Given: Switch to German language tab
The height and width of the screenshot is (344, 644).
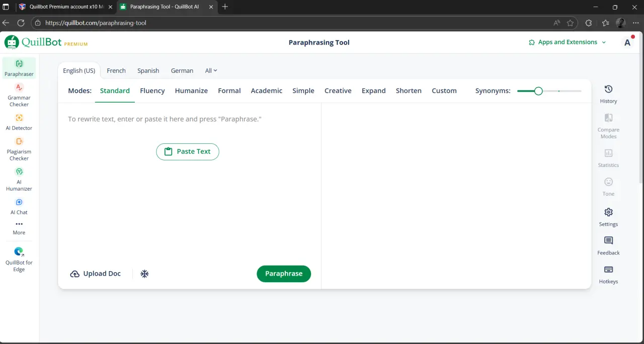Looking at the screenshot, I should (x=182, y=71).
